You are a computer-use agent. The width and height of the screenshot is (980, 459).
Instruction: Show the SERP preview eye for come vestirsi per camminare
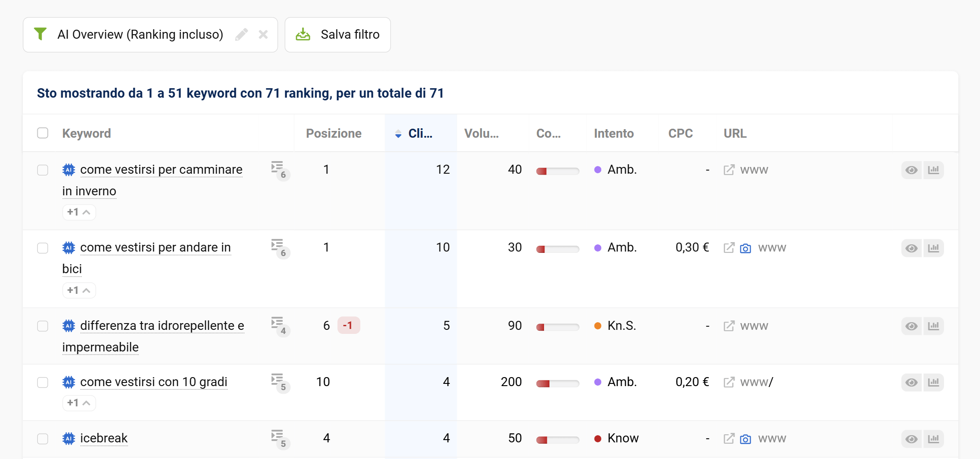point(911,170)
